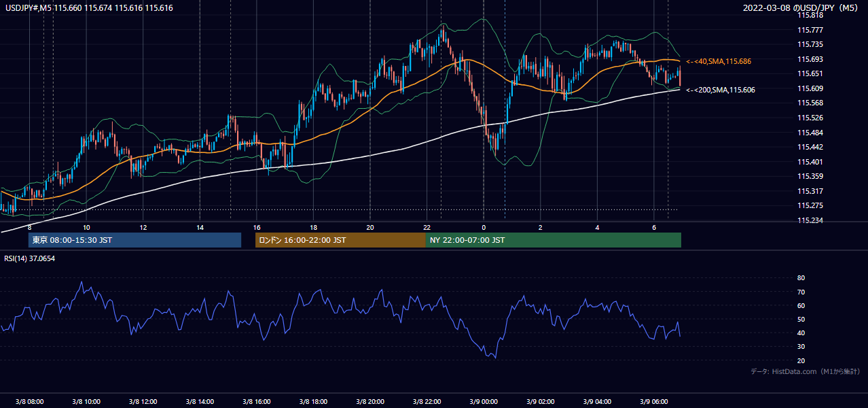Click the chart title 2022-03-08 のUSD/JPY (M5)

pyautogui.click(x=801, y=8)
